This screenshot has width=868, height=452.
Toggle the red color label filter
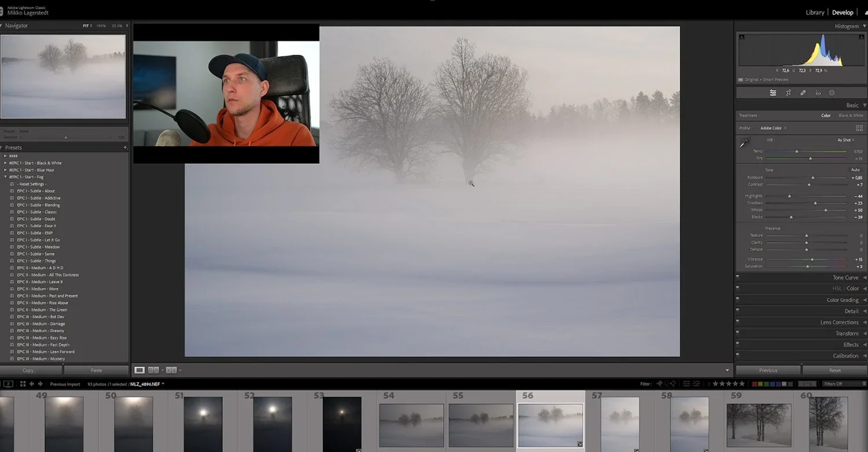tap(755, 383)
